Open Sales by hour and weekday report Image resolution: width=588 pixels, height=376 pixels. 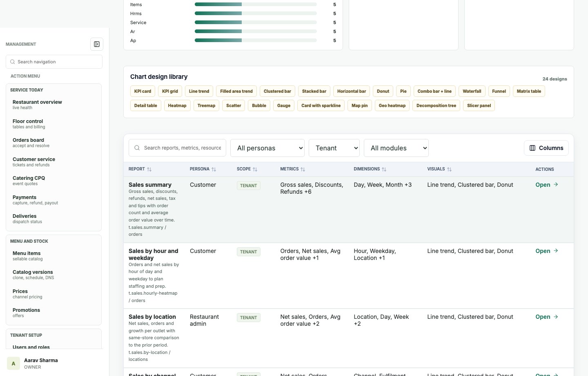tap(547, 251)
